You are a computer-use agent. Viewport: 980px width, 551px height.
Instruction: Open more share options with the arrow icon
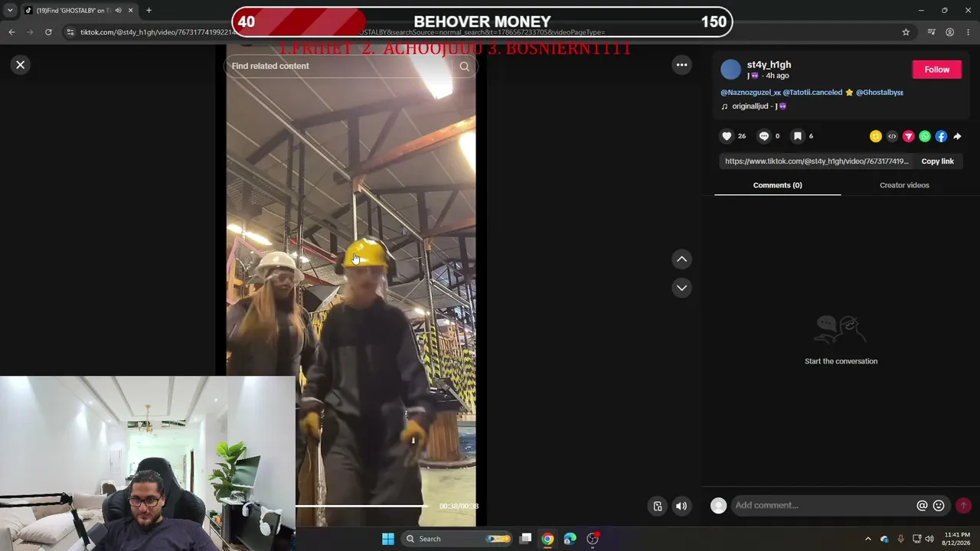[957, 136]
